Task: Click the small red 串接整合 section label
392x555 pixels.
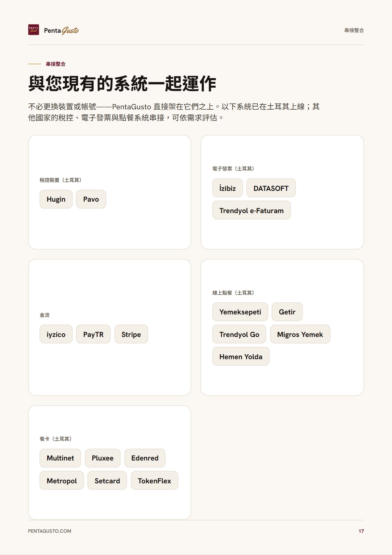Action: (56, 64)
